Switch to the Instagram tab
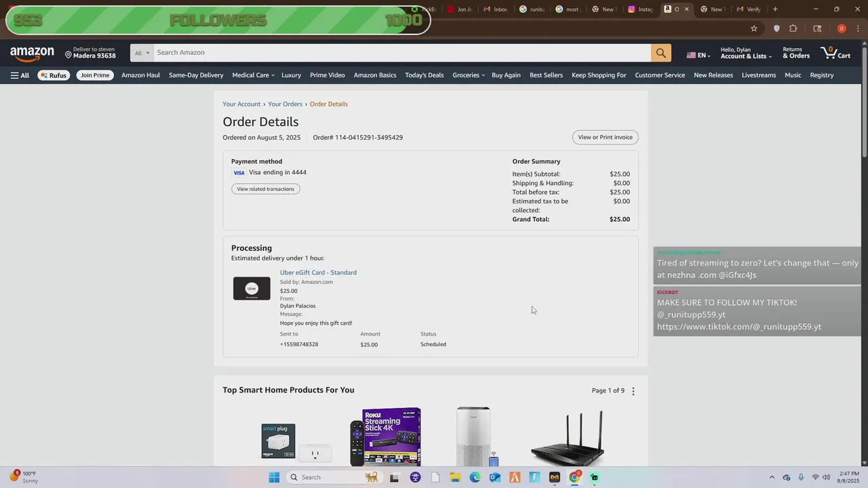Viewport: 868px width, 488px height. [x=640, y=9]
